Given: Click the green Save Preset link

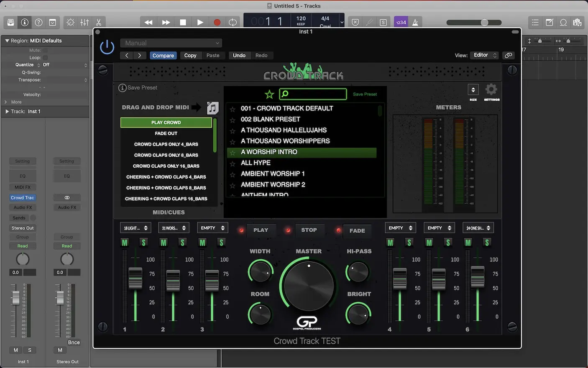Looking at the screenshot, I should tap(365, 94).
